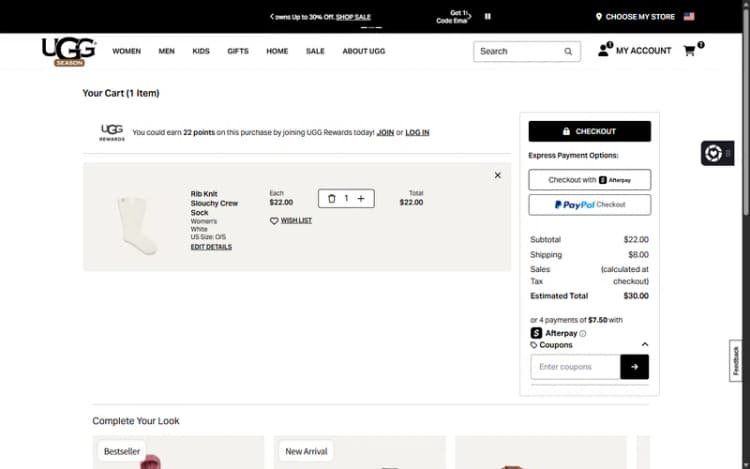Increase quantity with plus icon
Screen dimensions: 750x469
click(361, 198)
